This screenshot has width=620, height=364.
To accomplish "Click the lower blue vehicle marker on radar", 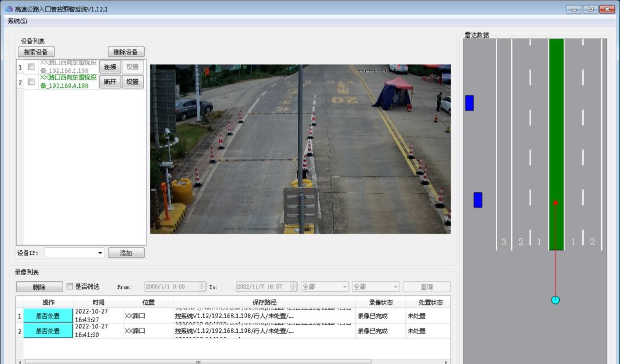I will tap(478, 200).
